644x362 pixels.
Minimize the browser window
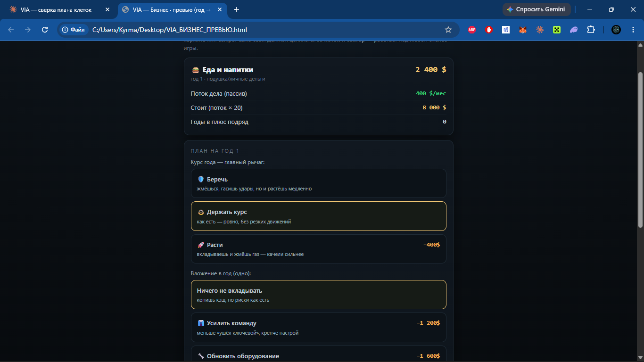pyautogui.click(x=590, y=9)
